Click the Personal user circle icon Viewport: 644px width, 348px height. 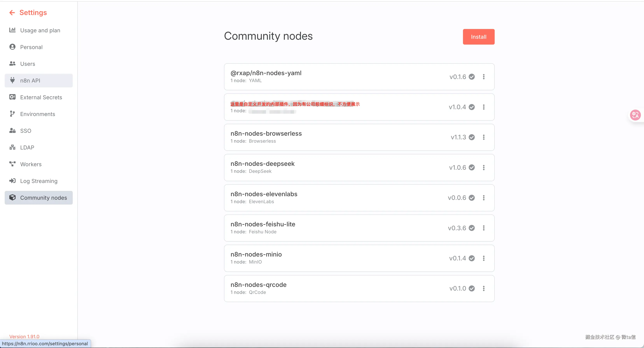pos(12,47)
